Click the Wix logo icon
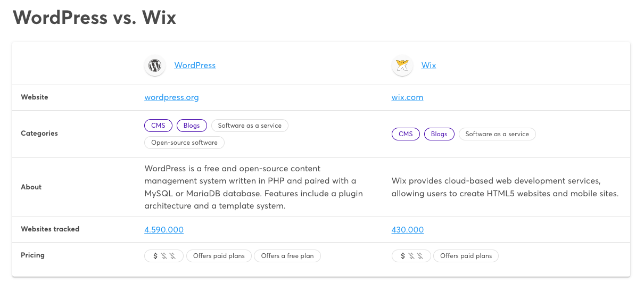This screenshot has width=644, height=291. [402, 66]
